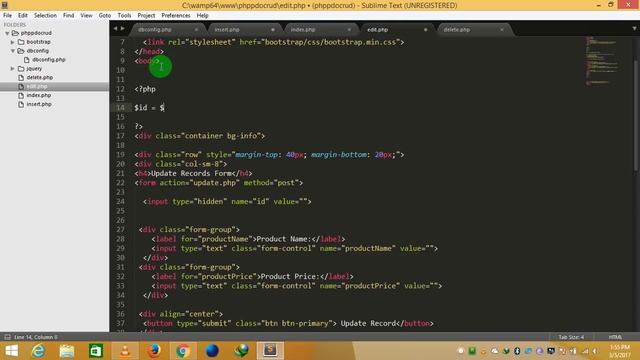Viewport: 640px width, 360px height.
Task: Open the View menu
Action: click(86, 16)
